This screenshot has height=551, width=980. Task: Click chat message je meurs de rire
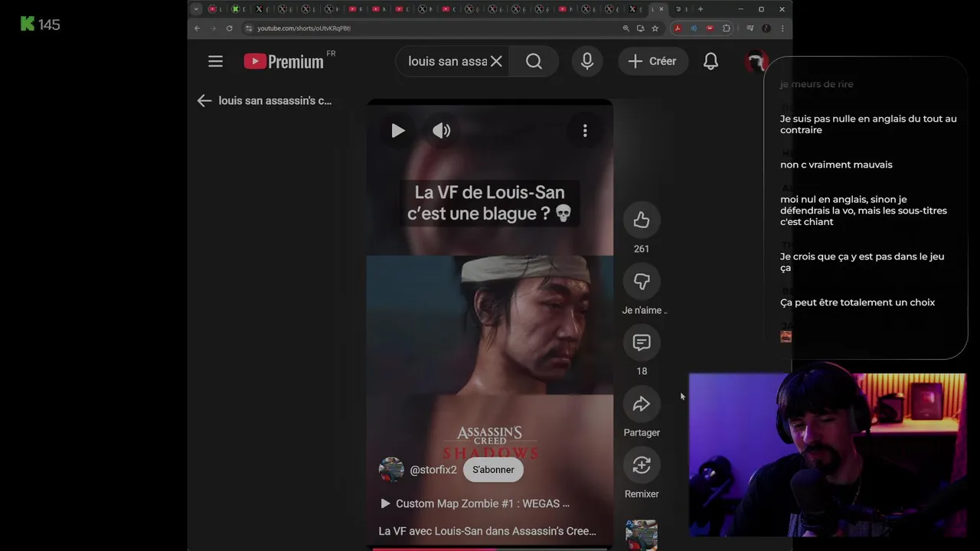click(816, 84)
